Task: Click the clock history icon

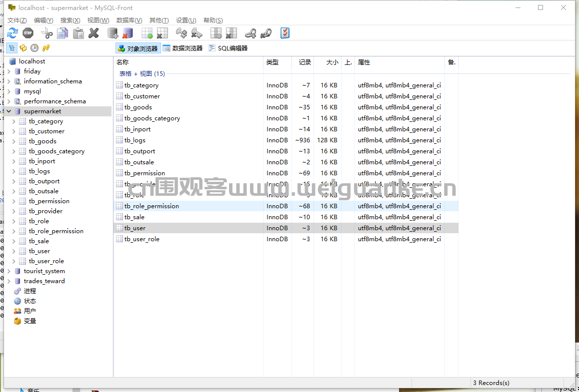Action: (34, 48)
